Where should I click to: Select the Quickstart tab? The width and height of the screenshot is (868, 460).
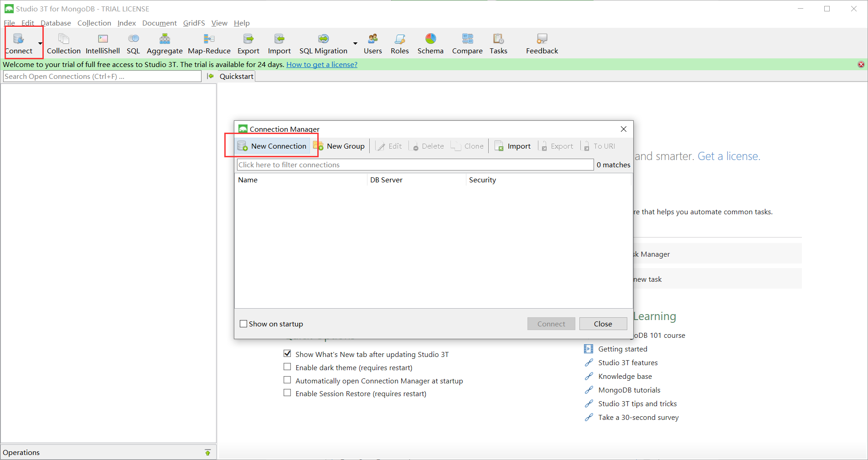tap(236, 76)
